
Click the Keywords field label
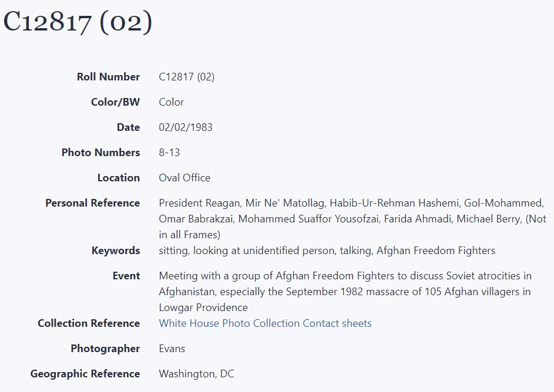coord(116,251)
